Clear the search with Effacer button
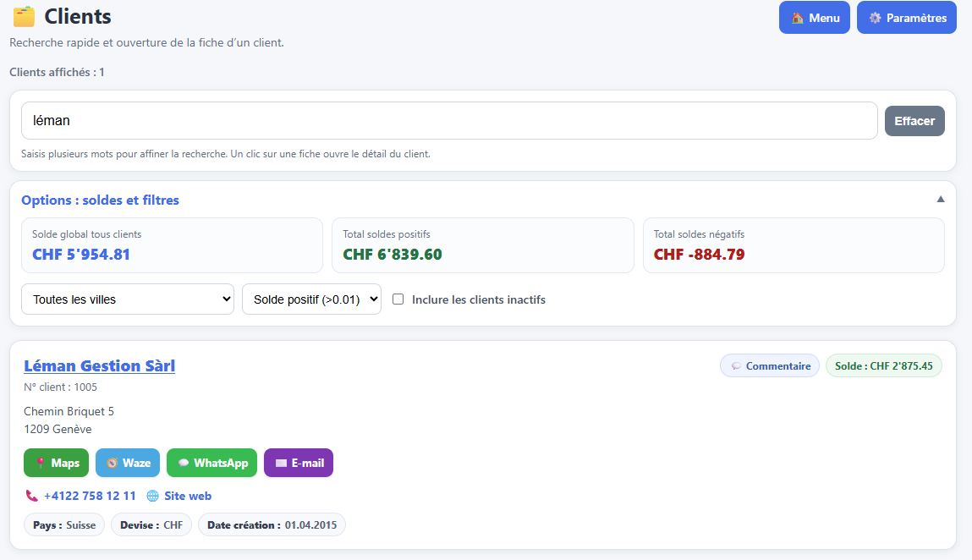 pyautogui.click(x=914, y=121)
